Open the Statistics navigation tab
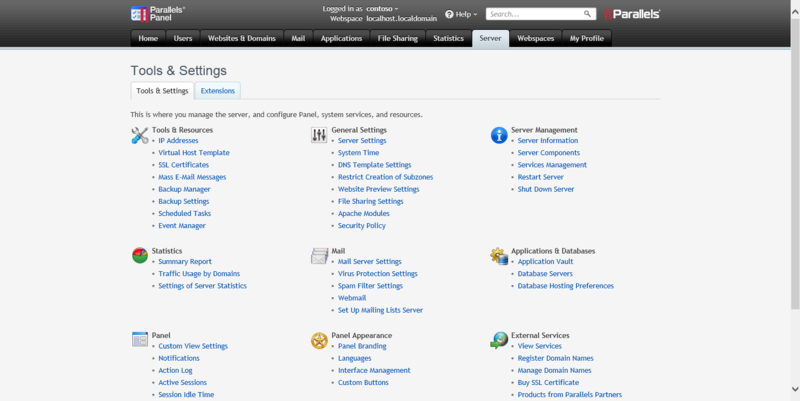This screenshot has width=800, height=401. [448, 38]
